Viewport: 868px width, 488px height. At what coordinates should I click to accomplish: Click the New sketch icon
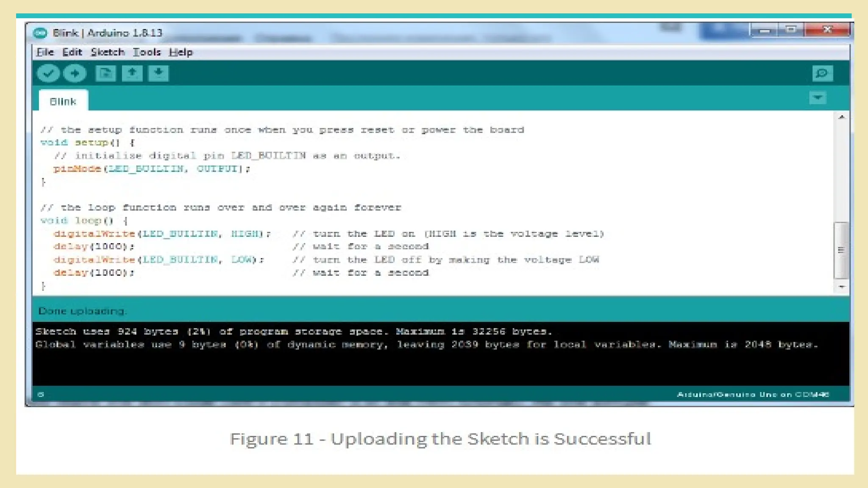[x=105, y=73]
